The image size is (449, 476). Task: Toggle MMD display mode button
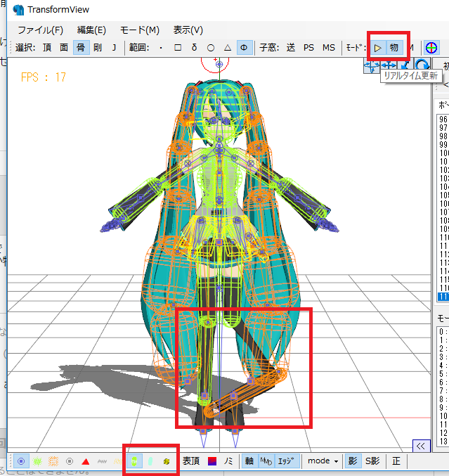pos(266,461)
